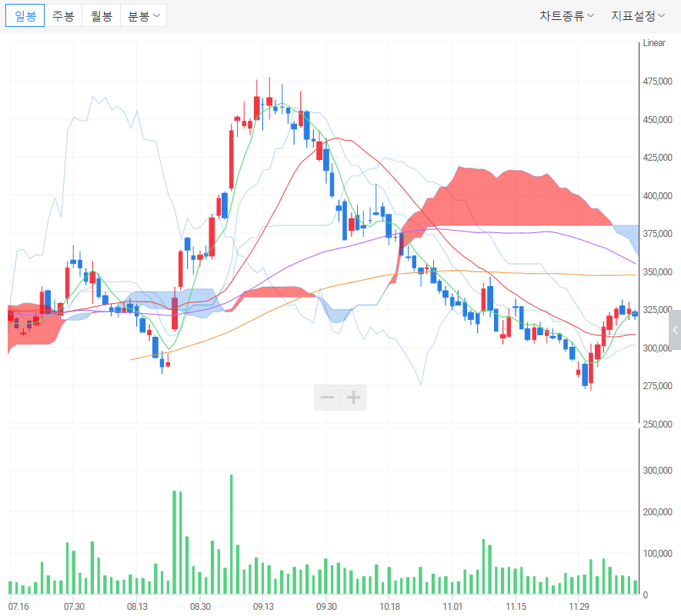The height and width of the screenshot is (616, 681).
Task: Click the 350,000 price axis label
Action: pyautogui.click(x=658, y=271)
